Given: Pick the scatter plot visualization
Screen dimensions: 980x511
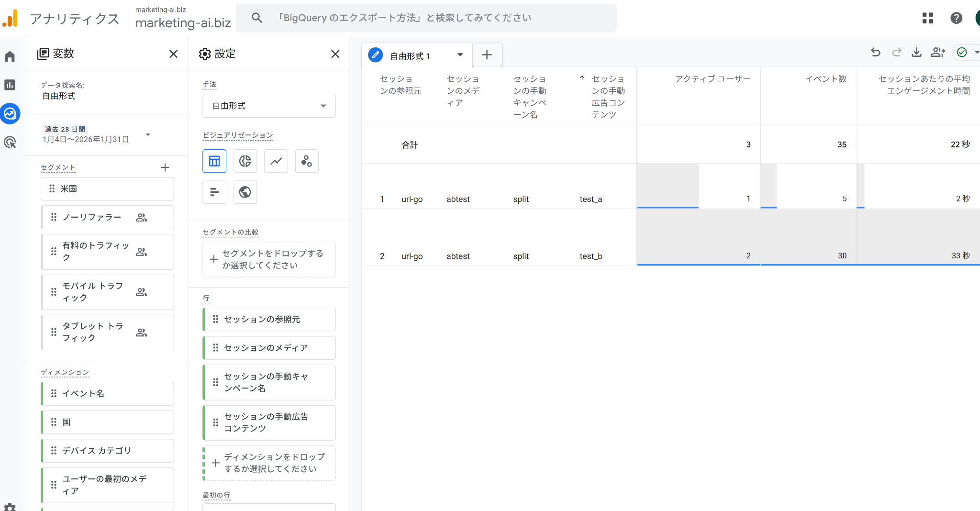Looking at the screenshot, I should [x=306, y=161].
